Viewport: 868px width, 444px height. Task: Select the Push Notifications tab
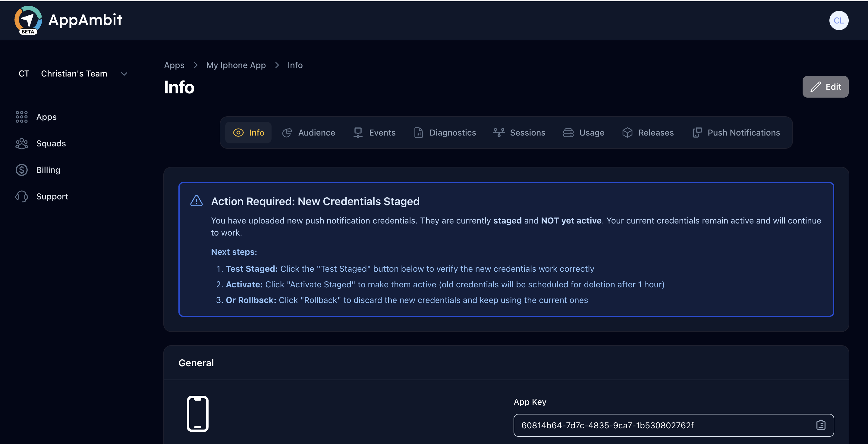click(736, 133)
